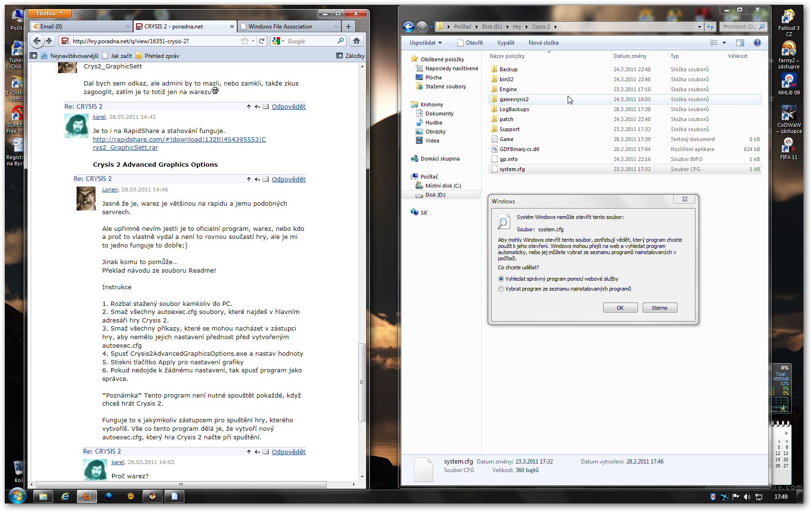
Task: Open the Firefox home page button
Action: pos(357,41)
